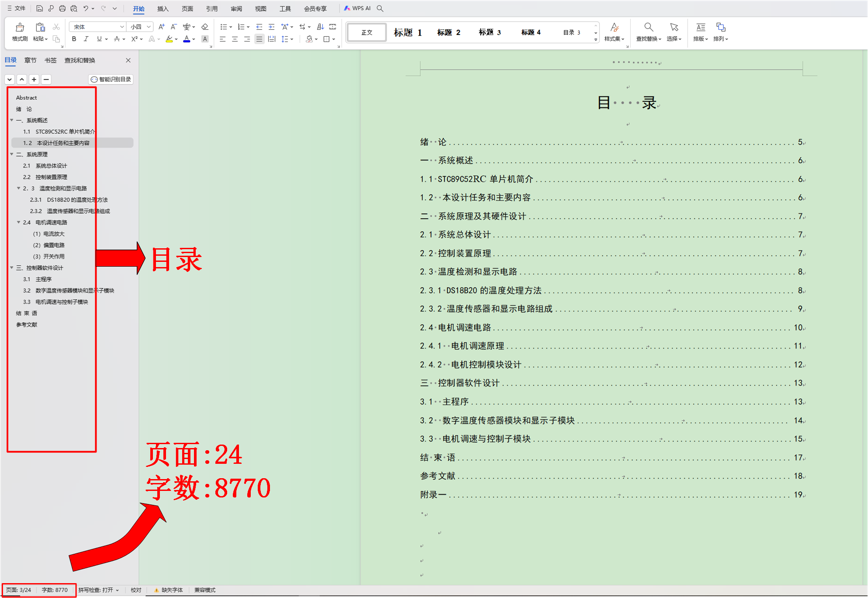The width and height of the screenshot is (868, 598).
Task: Collapse the 2.4 电机调速电路 outline node
Action: click(x=18, y=222)
